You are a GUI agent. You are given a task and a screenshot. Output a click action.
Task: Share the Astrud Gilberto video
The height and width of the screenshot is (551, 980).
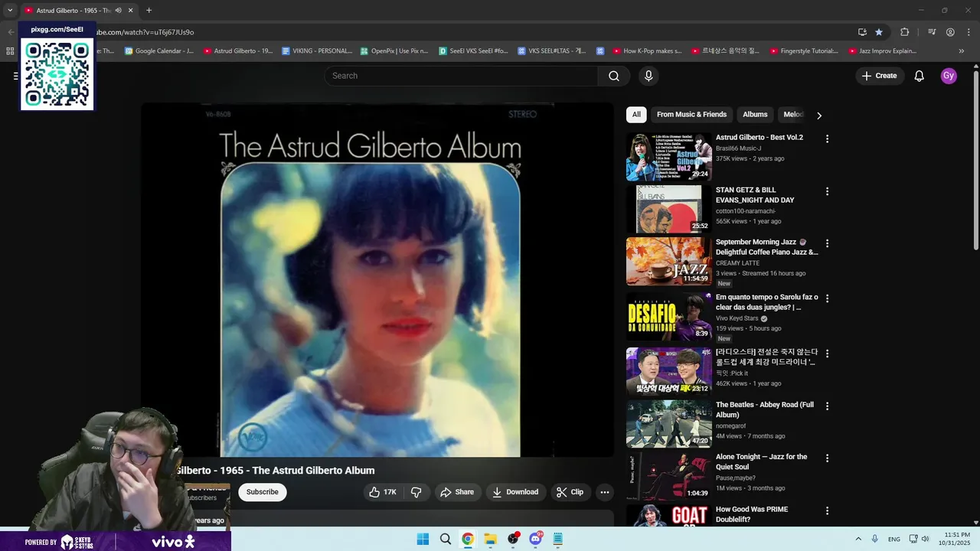[x=457, y=492]
